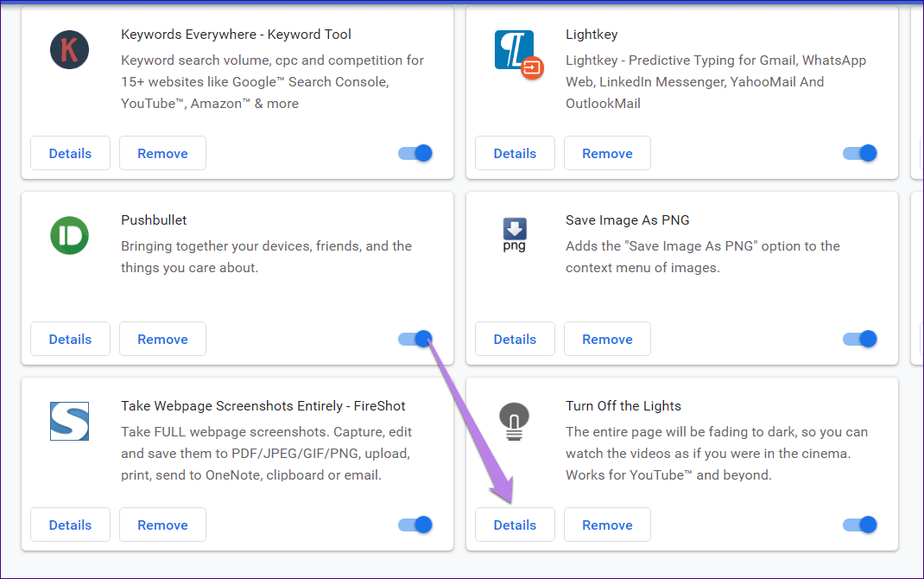Screen dimensions: 924x579
Task: Click 'Take Webpage Screenshots Entirely - FireShot' title
Action: click(x=263, y=406)
